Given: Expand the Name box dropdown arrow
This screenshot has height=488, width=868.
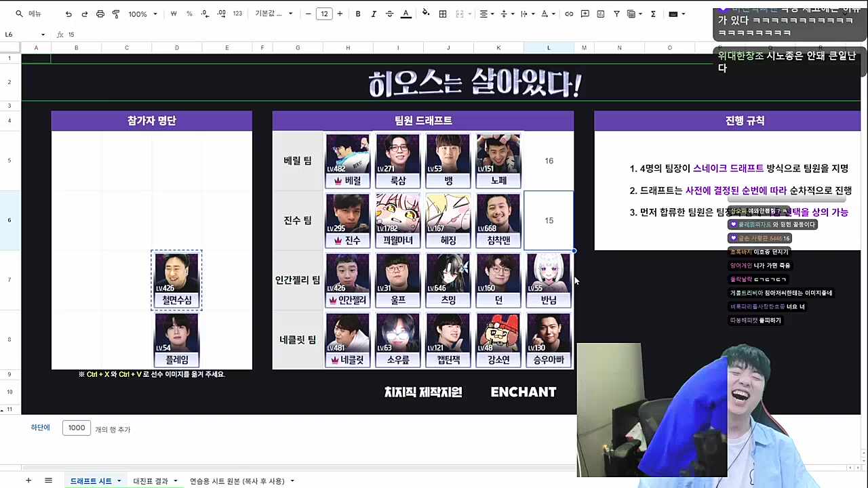Looking at the screenshot, I should pos(43,35).
